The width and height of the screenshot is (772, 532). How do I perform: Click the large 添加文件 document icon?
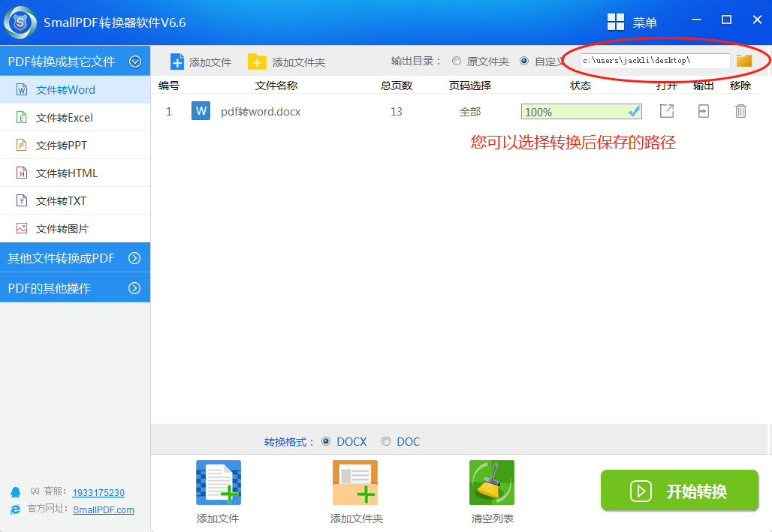(x=219, y=482)
